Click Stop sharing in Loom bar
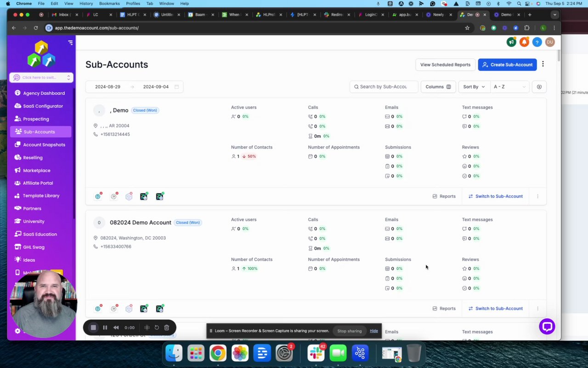Viewport: 588px width, 368px height. click(x=350, y=331)
